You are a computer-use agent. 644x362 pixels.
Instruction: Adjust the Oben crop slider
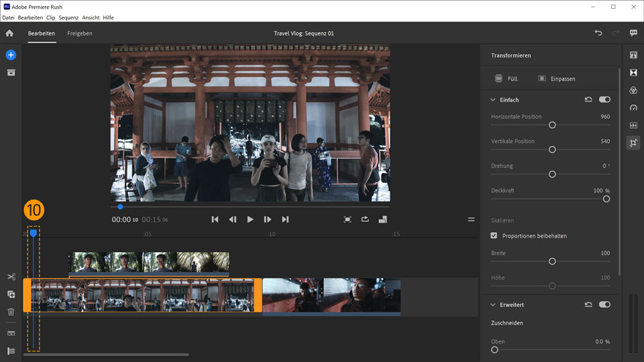(x=494, y=350)
